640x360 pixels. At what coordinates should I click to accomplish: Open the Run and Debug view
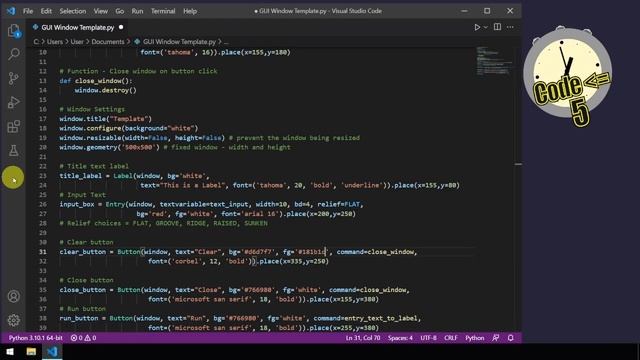[13, 102]
